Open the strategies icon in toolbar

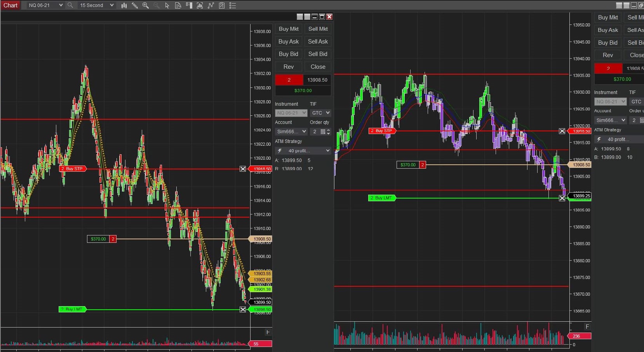(211, 5)
